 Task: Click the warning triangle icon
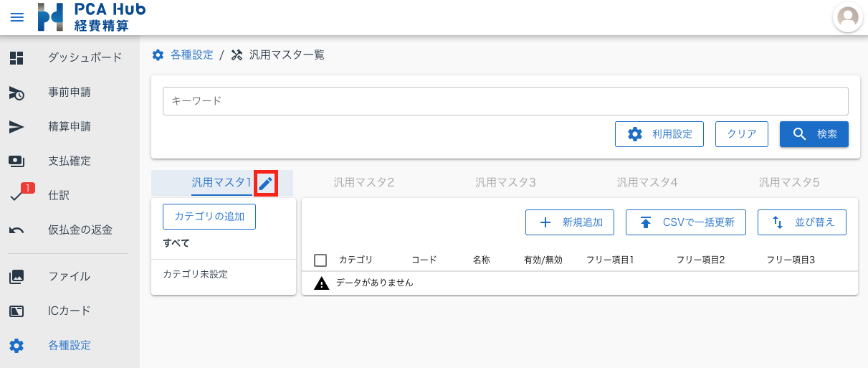(x=322, y=283)
